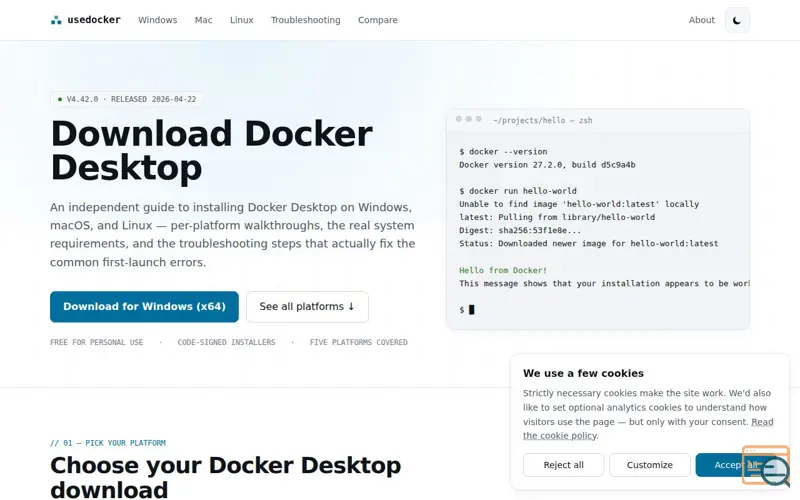Click Download for Windows (x64) button
Viewport: 800px width, 500px height.
click(x=144, y=307)
